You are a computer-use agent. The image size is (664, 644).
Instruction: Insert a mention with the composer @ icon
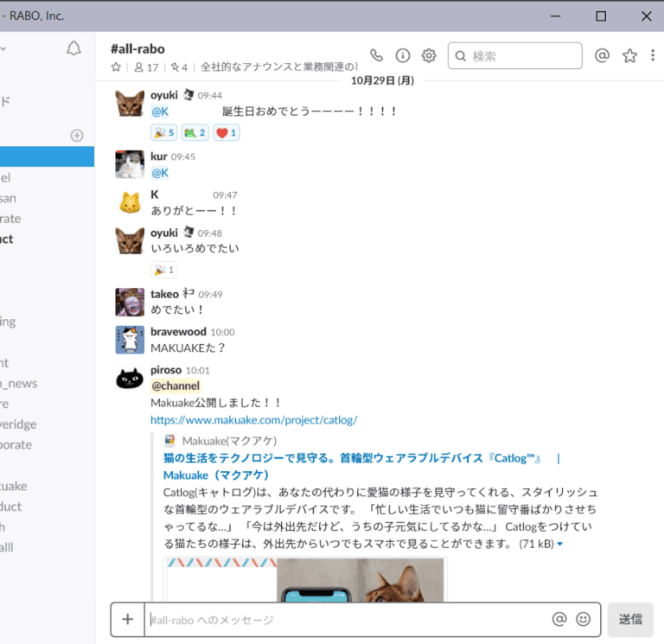559,620
